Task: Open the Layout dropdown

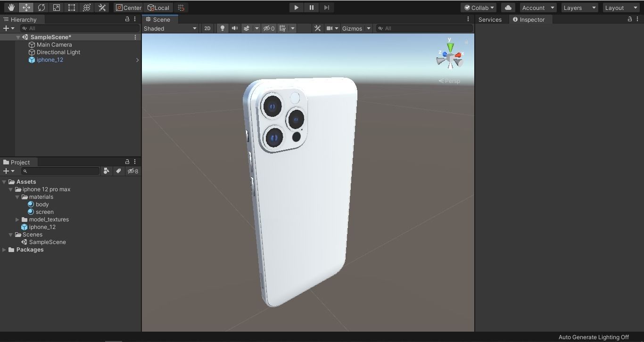Action: (x=621, y=8)
